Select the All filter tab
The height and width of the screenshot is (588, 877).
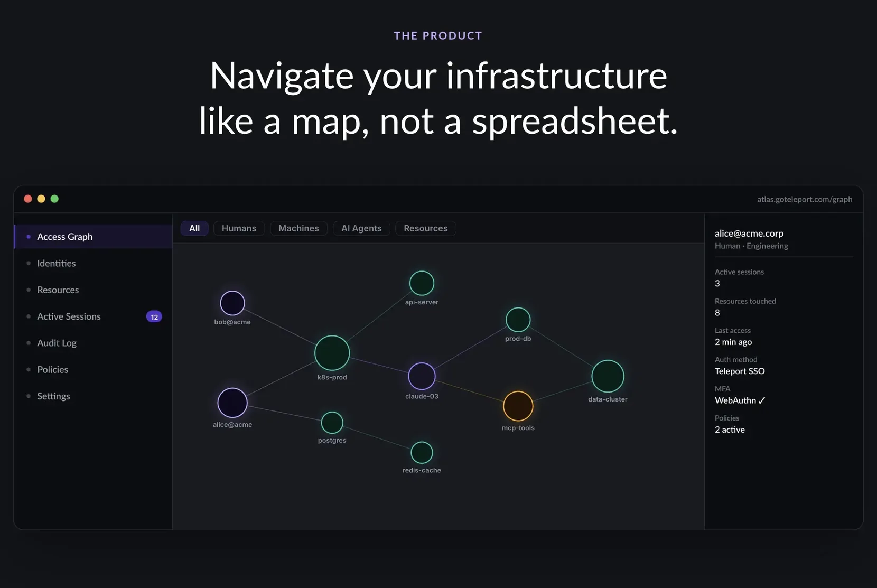[194, 228]
